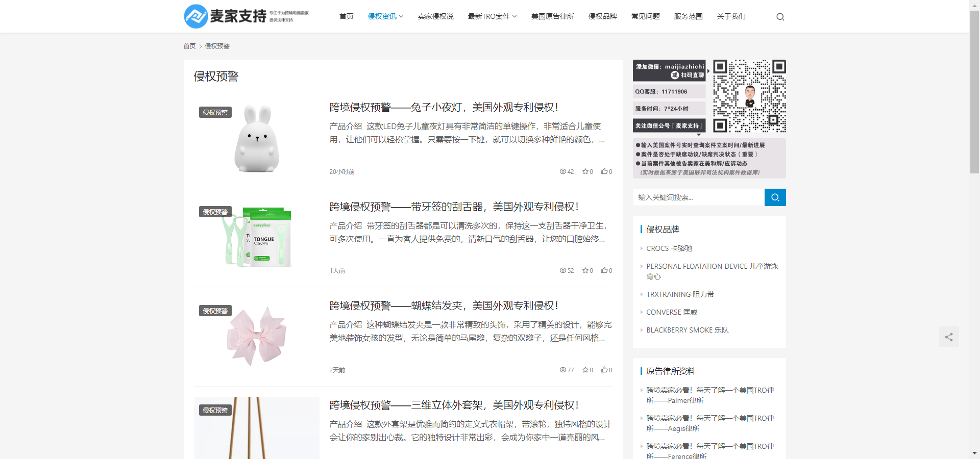Click the rabbit night light thumbnail

[257, 138]
